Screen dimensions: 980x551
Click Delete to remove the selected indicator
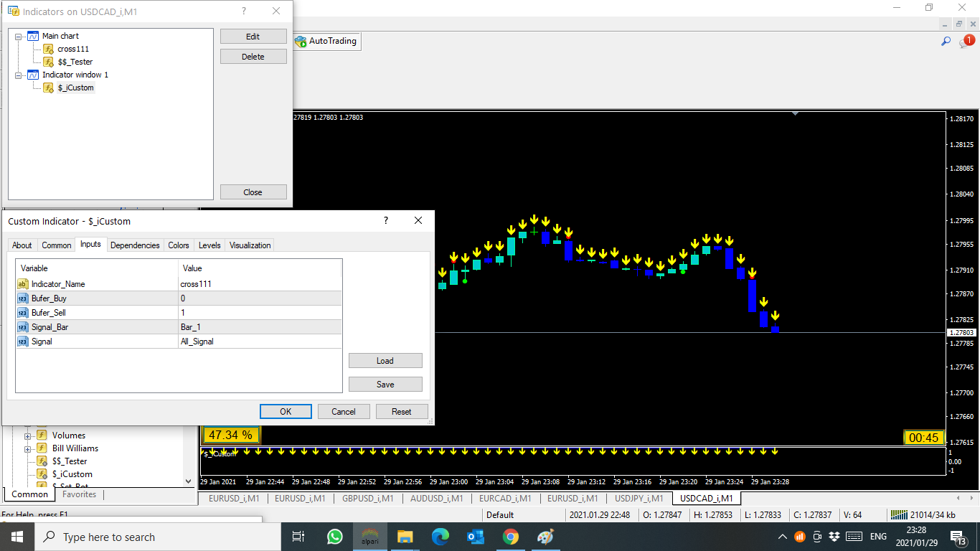253,57
